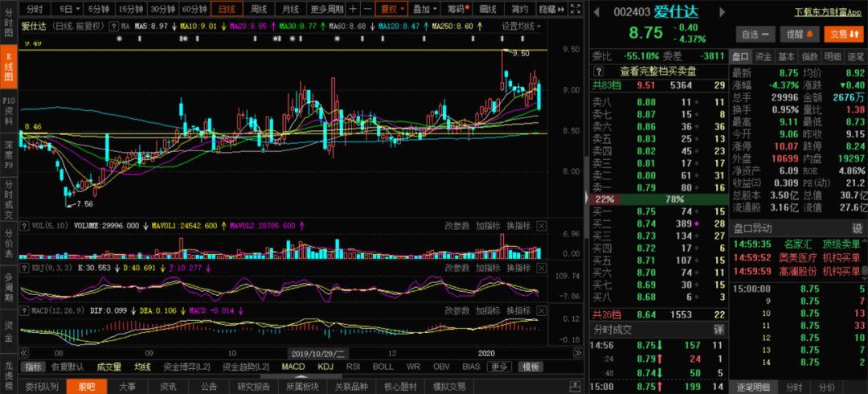Expand 隐藏 panel chevrons
The width and height of the screenshot is (868, 394).
click(552, 9)
